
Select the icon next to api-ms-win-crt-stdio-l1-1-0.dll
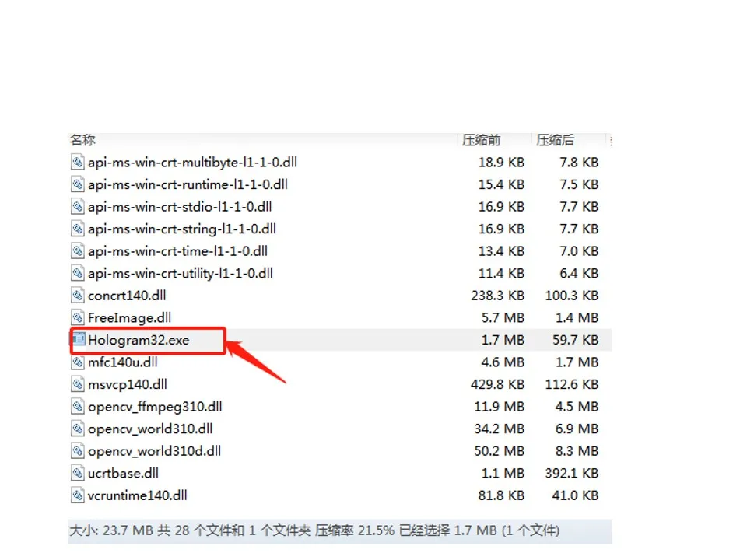click(x=78, y=207)
